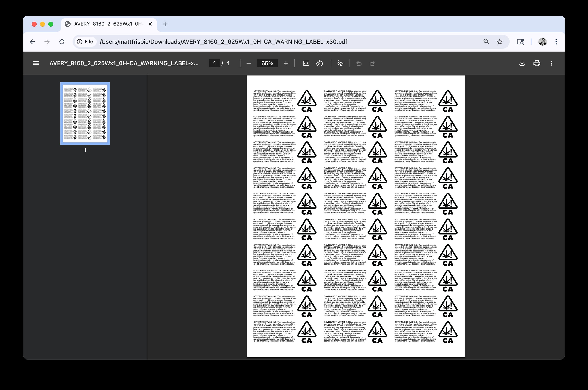Viewport: 588px width, 390px height.
Task: Open the PDF viewer more actions menu
Action: [552, 63]
